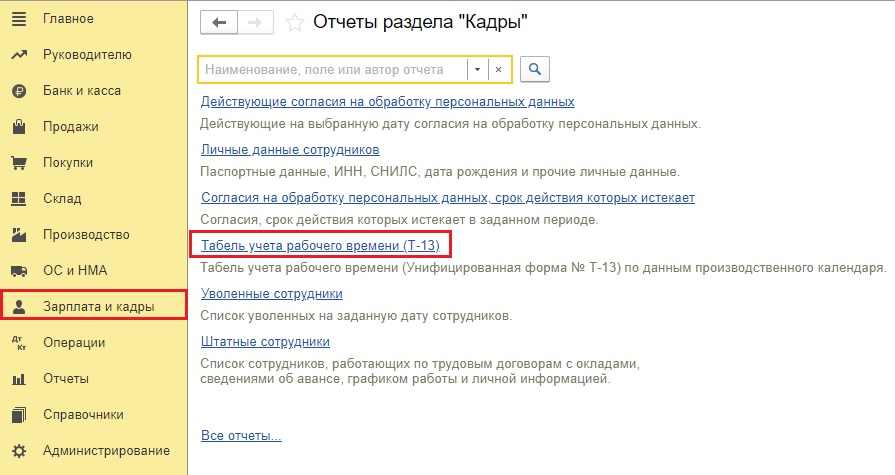Select the gear icon for Администрирование

click(x=19, y=451)
